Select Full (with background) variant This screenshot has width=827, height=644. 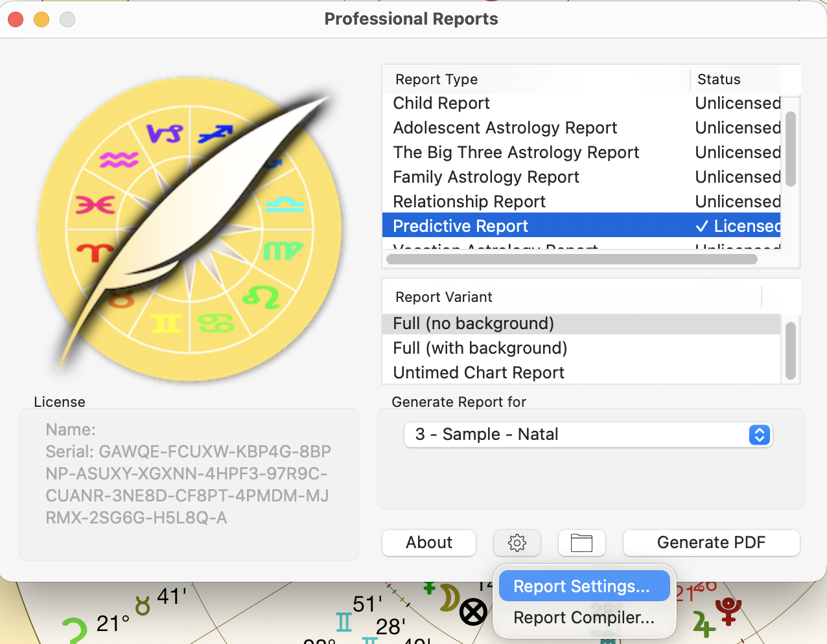581,348
